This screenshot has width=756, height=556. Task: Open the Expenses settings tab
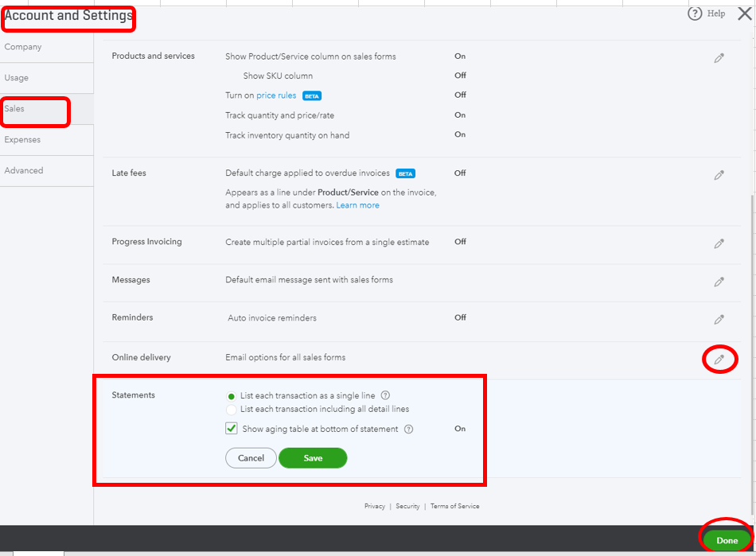47,140
